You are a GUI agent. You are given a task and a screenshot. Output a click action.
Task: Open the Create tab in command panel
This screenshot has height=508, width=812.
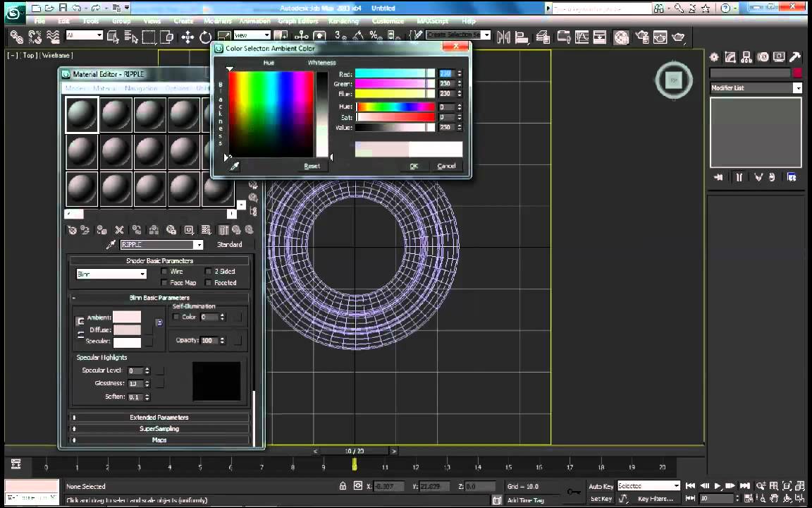[x=714, y=58]
